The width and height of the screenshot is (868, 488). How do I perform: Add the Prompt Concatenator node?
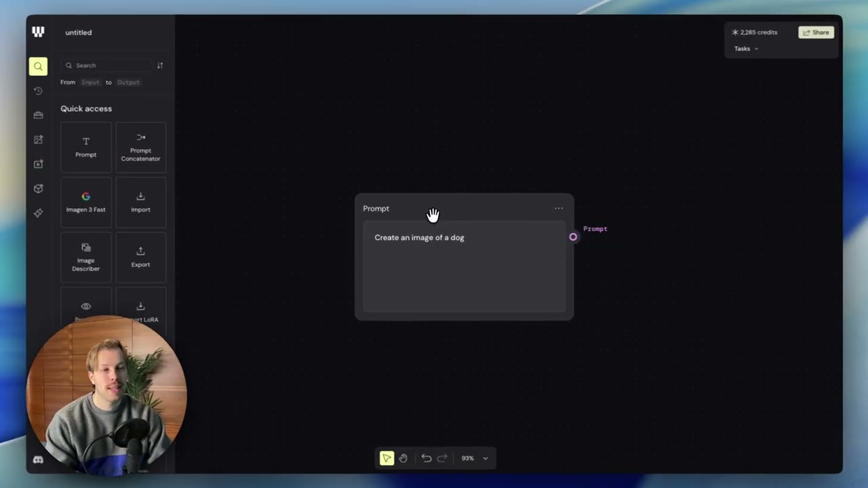click(x=140, y=147)
